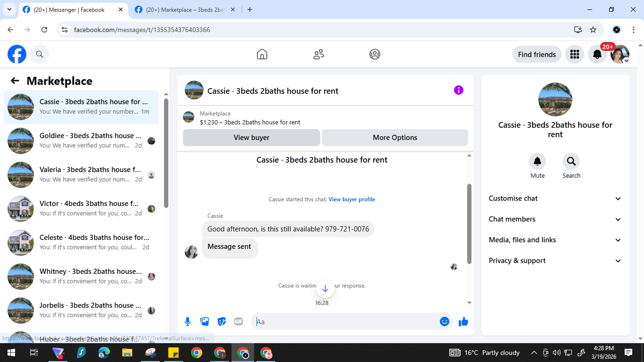Open Microsoft Edge from the taskbar
The image size is (644, 362).
[104, 353]
